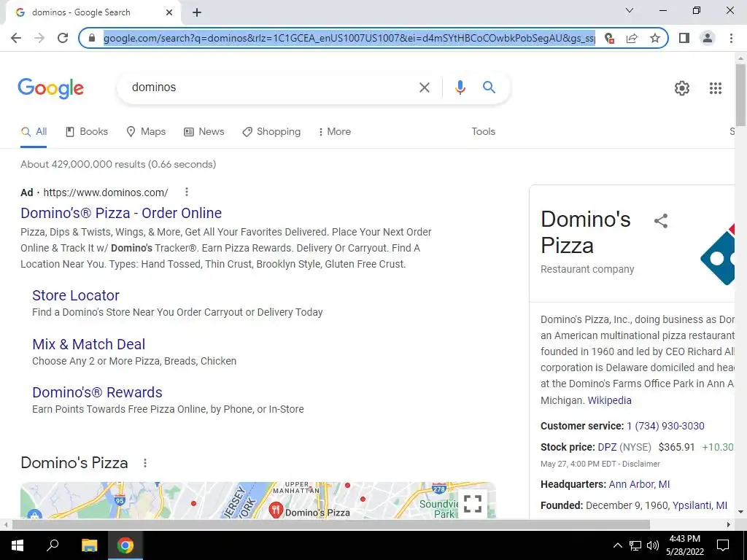747x560 pixels.
Task: Click the Chrome taskbar icon
Action: click(x=125, y=545)
